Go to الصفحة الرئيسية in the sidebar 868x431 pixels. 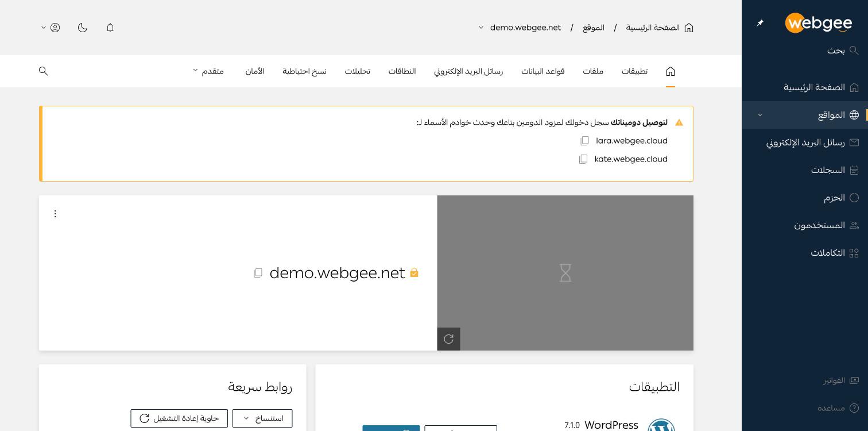805,87
